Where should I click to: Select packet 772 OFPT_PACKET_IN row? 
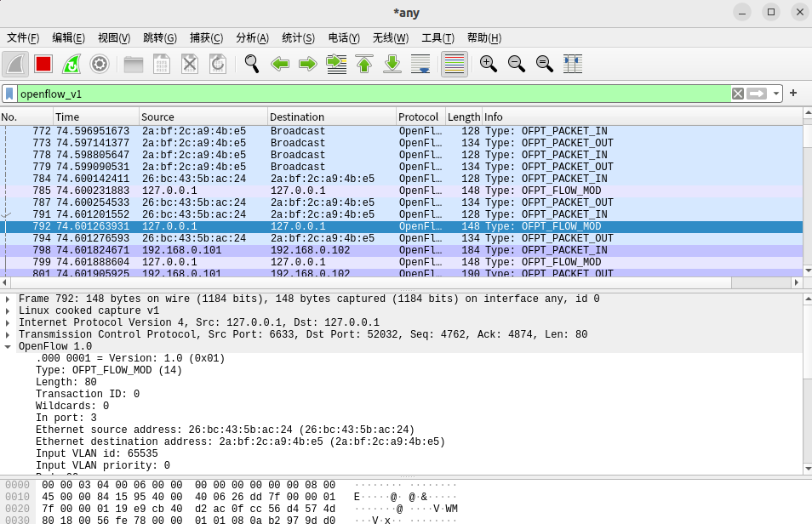point(402,131)
